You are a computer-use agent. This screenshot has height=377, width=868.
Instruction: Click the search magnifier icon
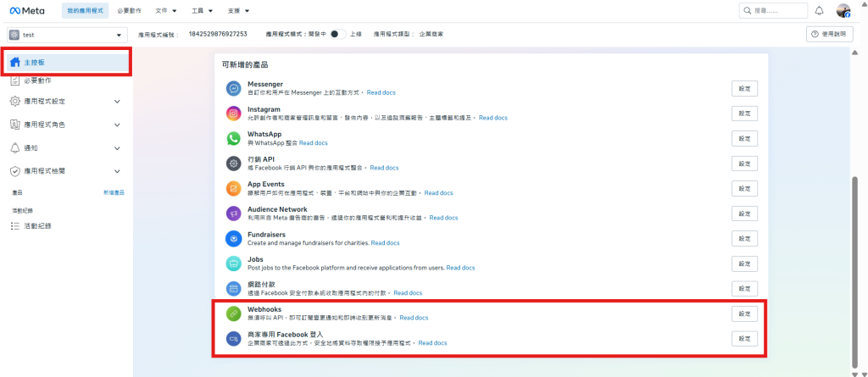[x=748, y=10]
